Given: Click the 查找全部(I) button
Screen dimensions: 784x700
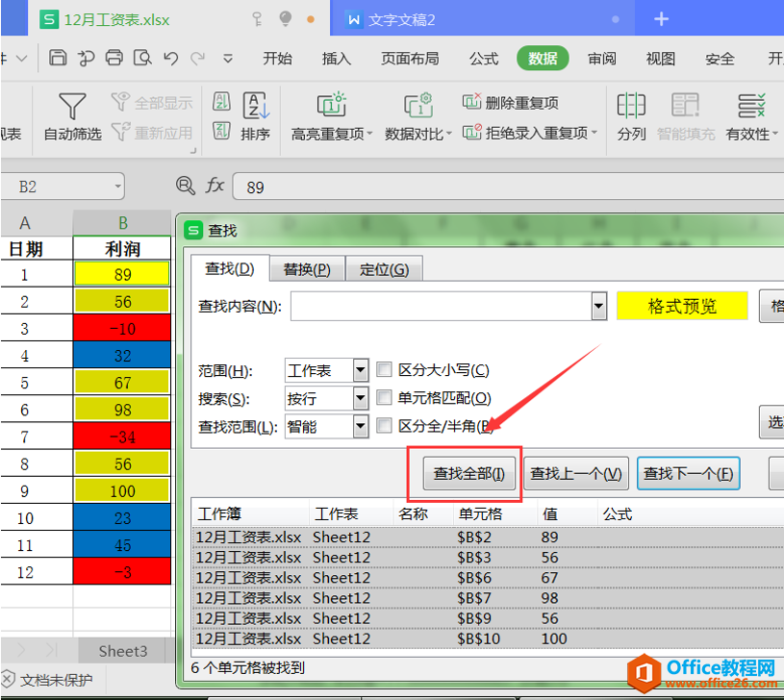Looking at the screenshot, I should tap(469, 473).
